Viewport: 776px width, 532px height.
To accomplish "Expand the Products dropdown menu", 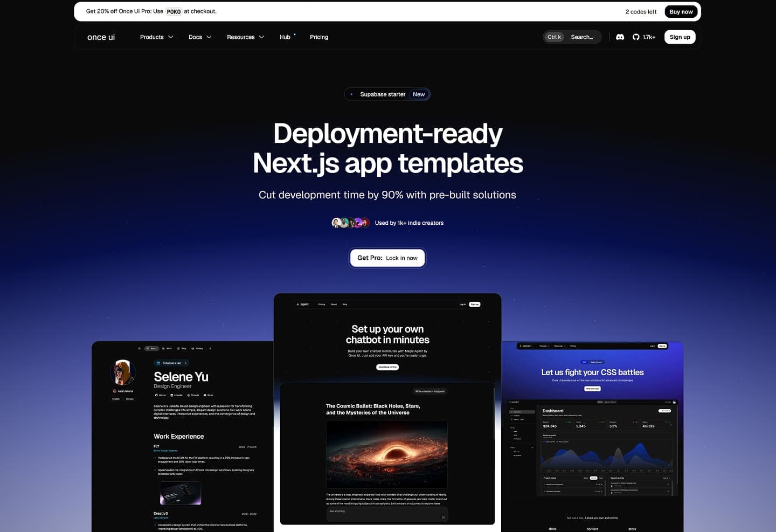I will coord(156,37).
